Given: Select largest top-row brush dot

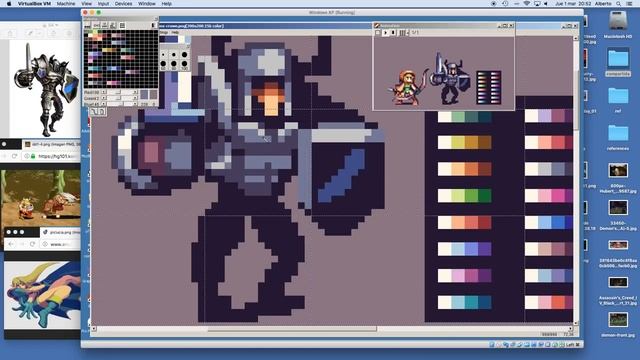Looking at the screenshot, I should coord(184,54).
